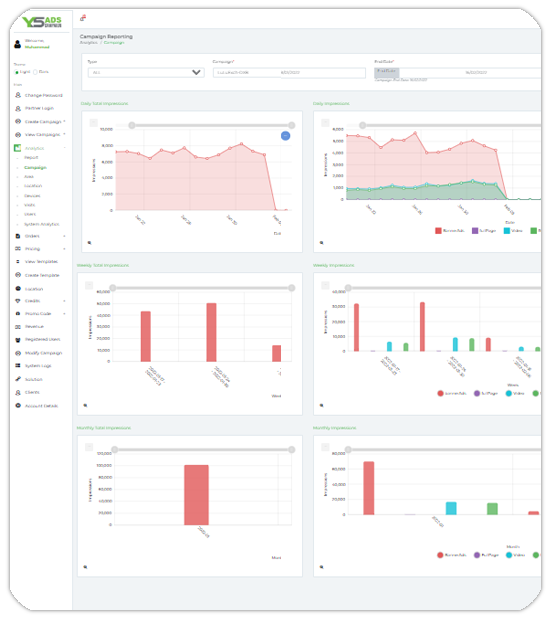Click the Change Password person icon
Viewport: 553px width, 619px height.
click(x=18, y=95)
